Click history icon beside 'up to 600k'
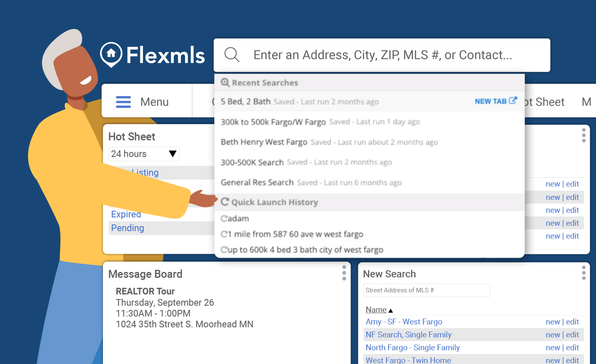Viewport: 596px width, 364px height. (x=224, y=250)
